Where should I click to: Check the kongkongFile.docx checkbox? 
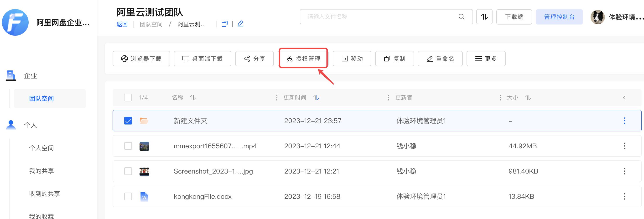coord(128,197)
